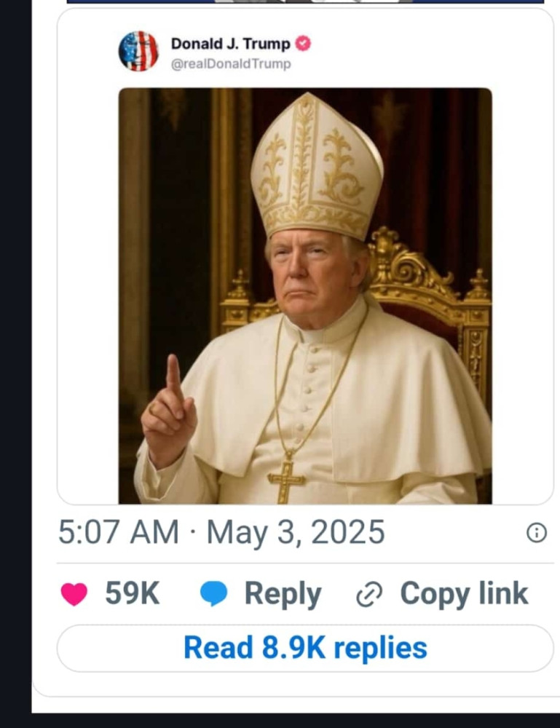Click the flag-patterned profile avatar
The height and width of the screenshot is (728, 560).
pos(138,51)
